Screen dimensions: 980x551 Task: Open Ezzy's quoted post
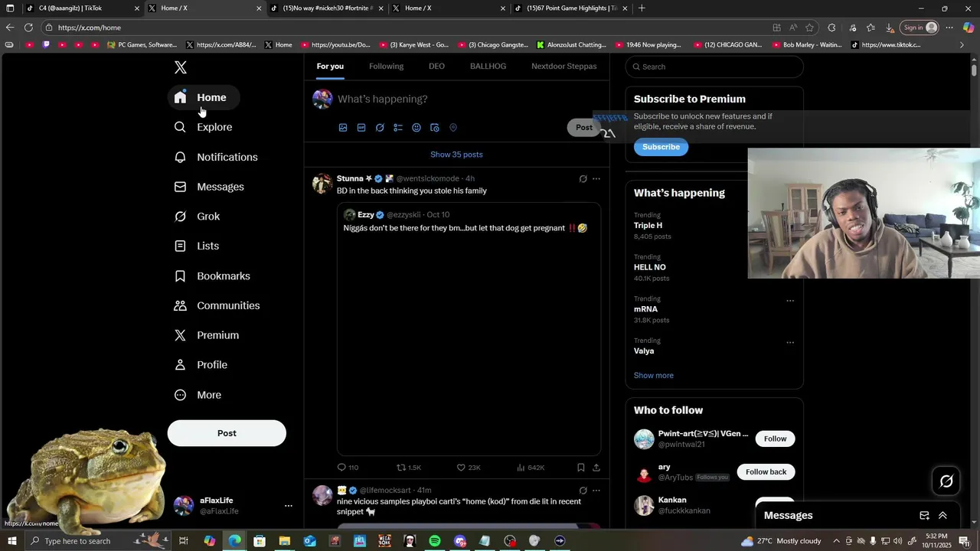click(x=469, y=329)
